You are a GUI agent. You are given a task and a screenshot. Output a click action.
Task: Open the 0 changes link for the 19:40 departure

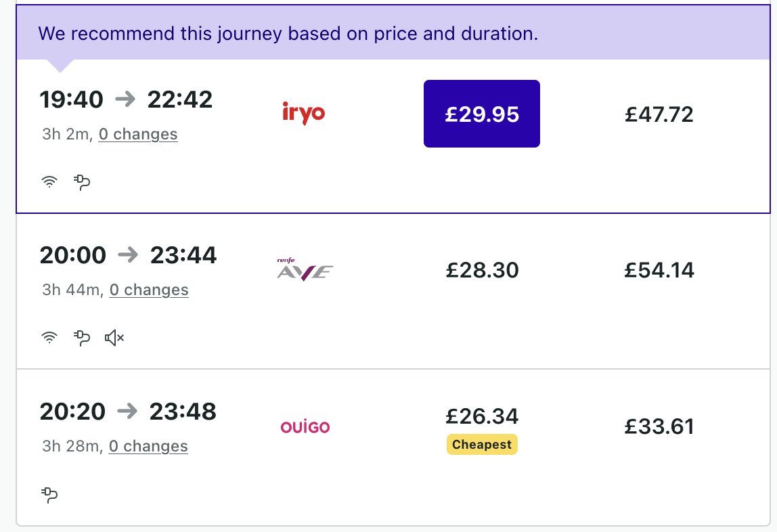click(x=138, y=134)
